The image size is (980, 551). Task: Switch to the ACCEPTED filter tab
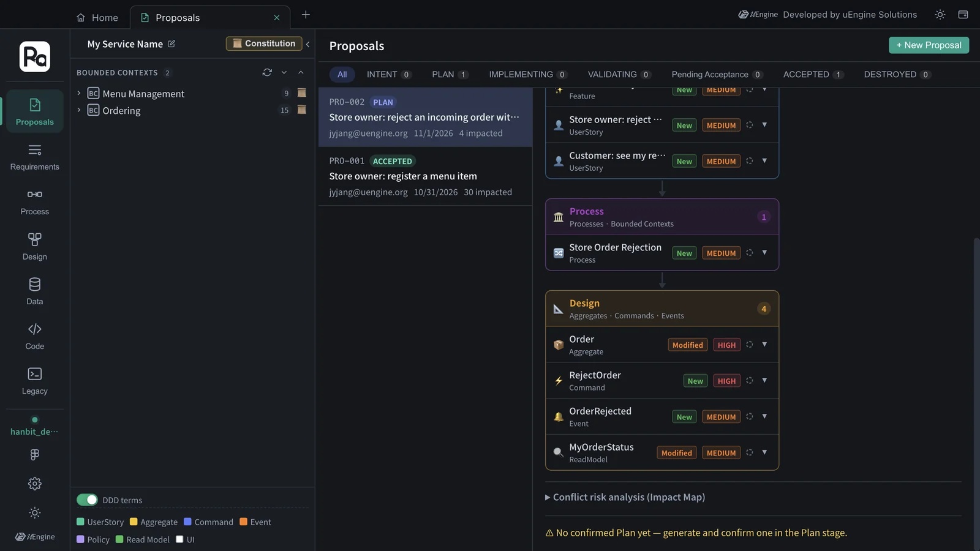coord(813,75)
